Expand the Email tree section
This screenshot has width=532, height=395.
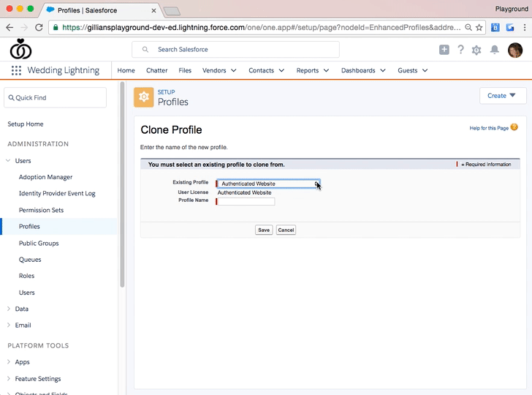pyautogui.click(x=9, y=325)
